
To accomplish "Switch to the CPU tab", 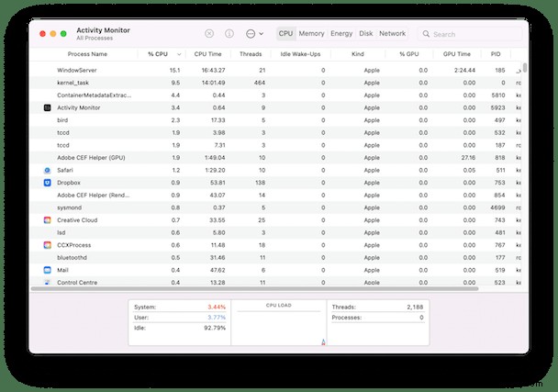I will (285, 33).
